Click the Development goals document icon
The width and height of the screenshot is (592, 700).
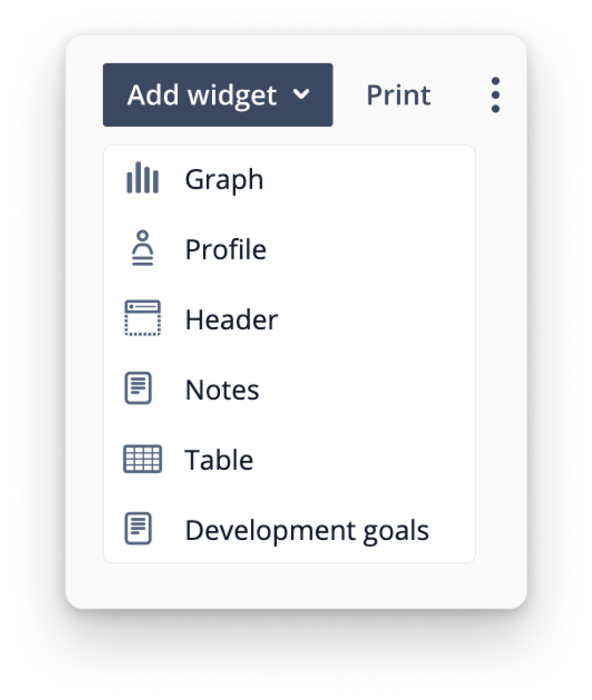click(138, 529)
